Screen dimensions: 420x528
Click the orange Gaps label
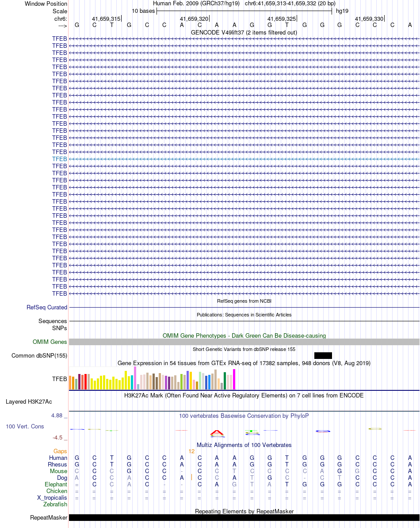(x=60, y=451)
